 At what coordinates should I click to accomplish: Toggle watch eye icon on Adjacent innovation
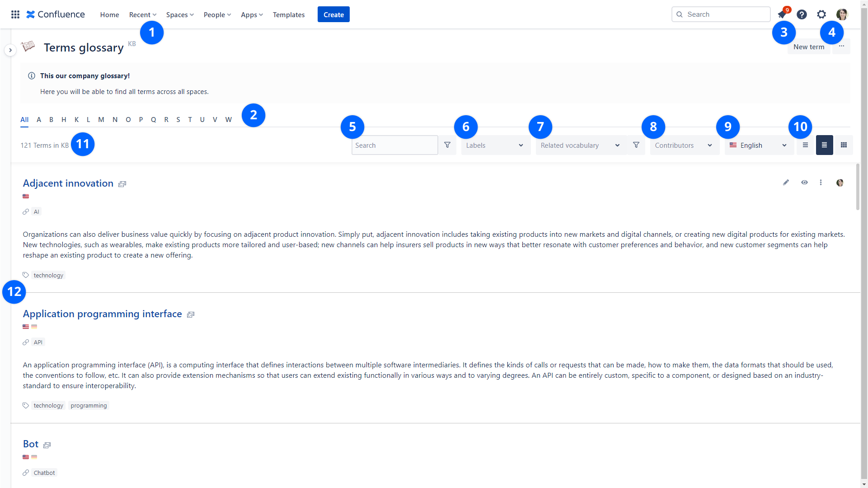tap(804, 183)
